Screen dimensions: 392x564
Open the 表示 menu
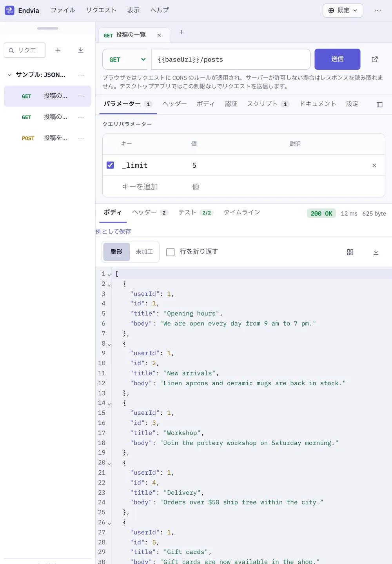(x=133, y=10)
